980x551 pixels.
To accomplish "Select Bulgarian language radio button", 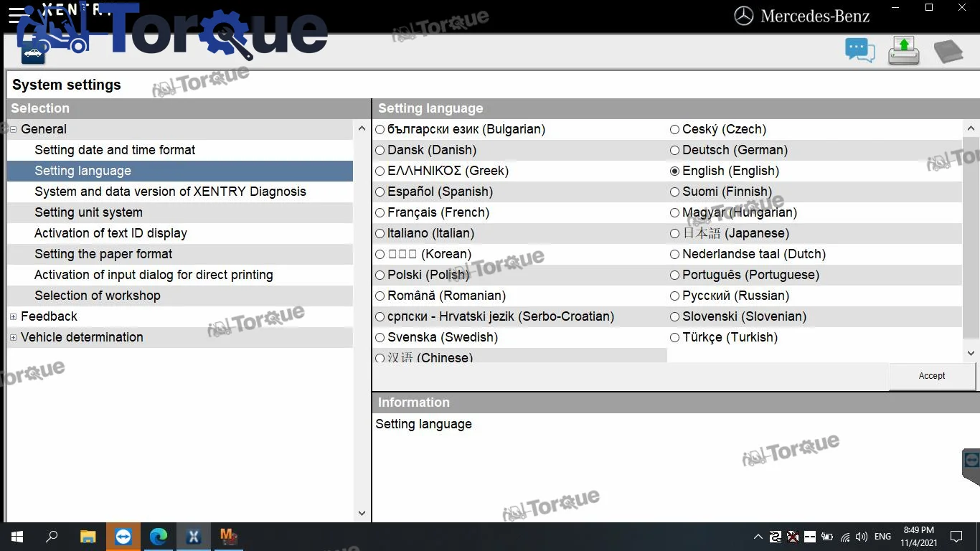I will [x=380, y=130].
